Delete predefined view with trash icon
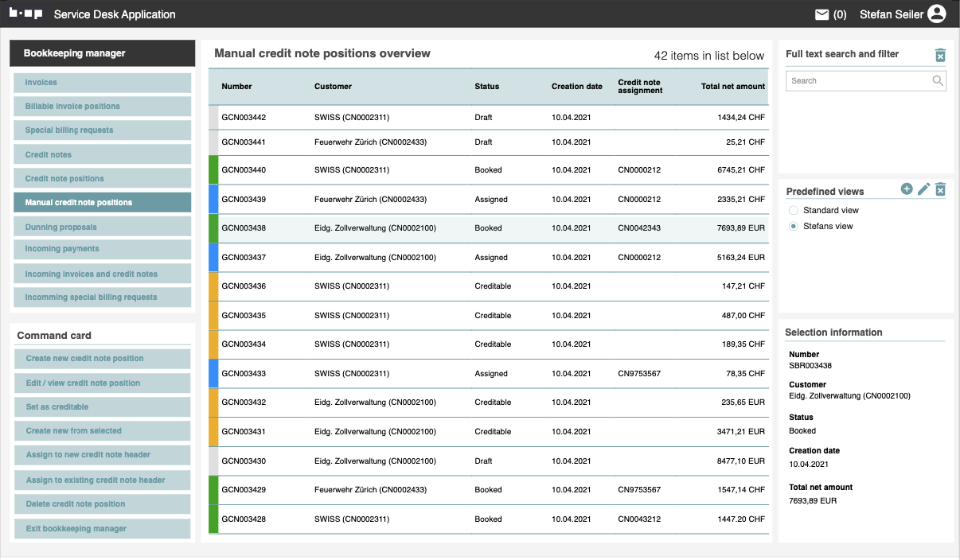This screenshot has width=960, height=560. (940, 189)
